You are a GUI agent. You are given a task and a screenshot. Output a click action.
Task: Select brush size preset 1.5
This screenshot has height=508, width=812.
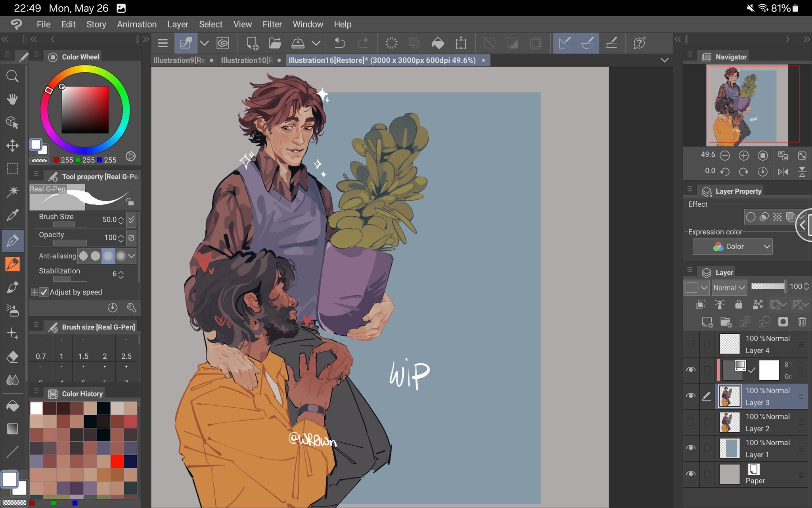(83, 348)
